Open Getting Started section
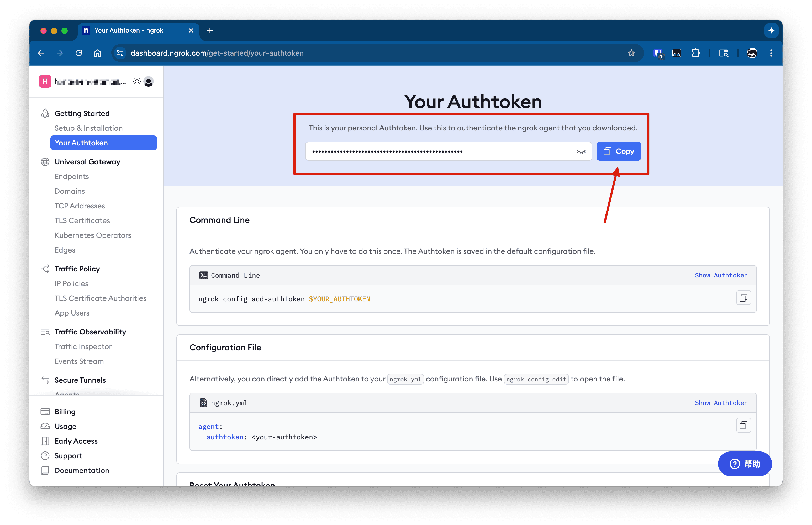Screen dimensions: 812x525 pyautogui.click(x=82, y=113)
